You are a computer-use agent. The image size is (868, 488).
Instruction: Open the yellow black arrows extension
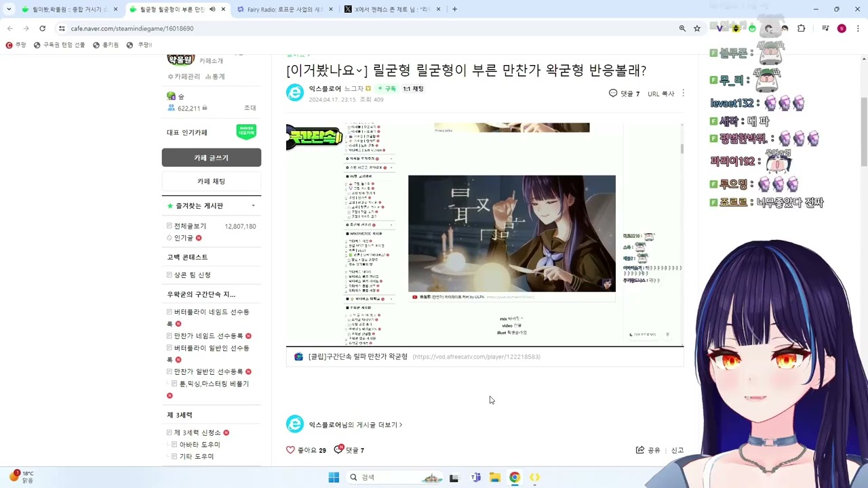(736, 28)
